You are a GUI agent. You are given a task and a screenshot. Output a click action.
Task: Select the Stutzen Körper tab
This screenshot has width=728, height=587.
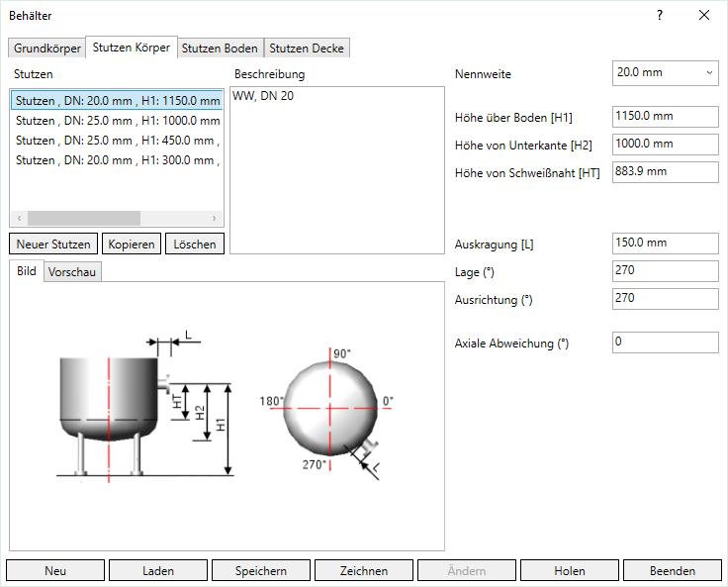pos(132,48)
